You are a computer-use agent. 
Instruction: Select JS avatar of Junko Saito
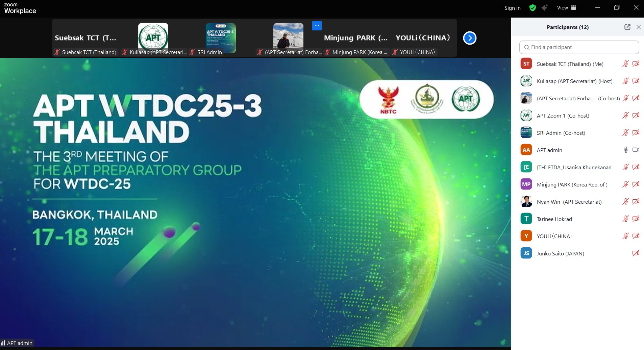point(526,253)
